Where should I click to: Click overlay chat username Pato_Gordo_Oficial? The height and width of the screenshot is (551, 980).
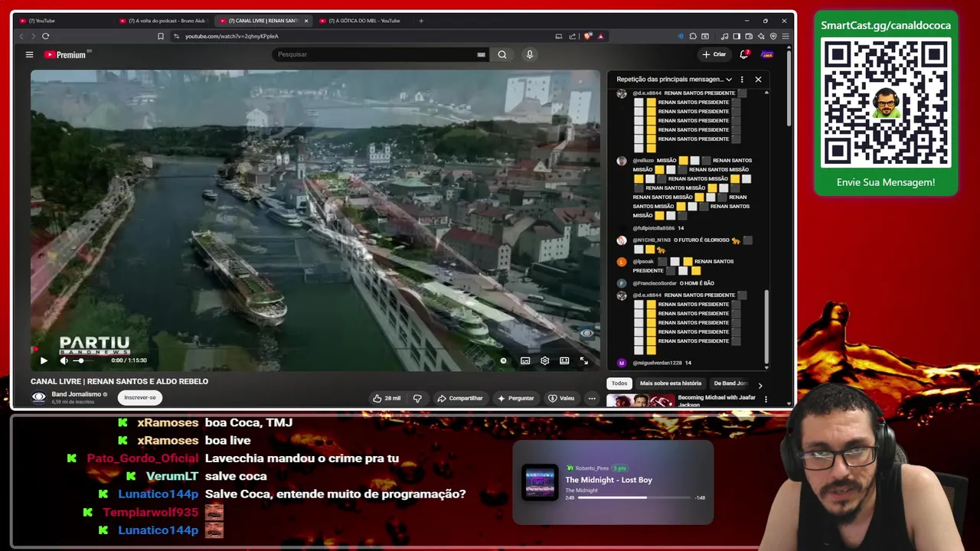pos(142,458)
